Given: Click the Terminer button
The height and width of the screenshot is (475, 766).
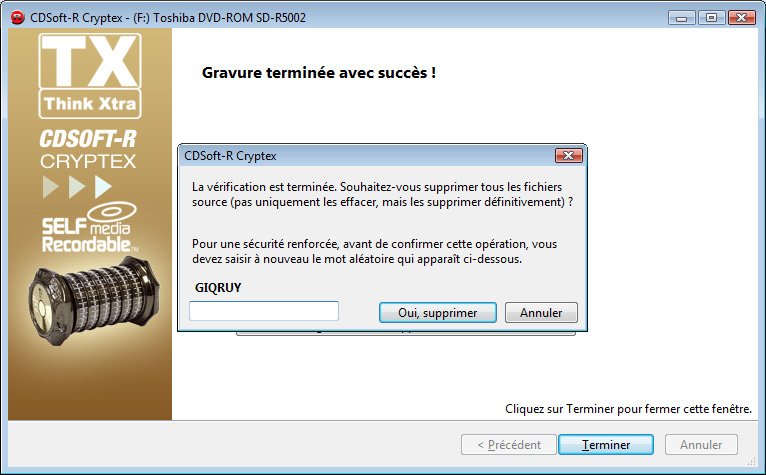Looking at the screenshot, I should point(606,445).
